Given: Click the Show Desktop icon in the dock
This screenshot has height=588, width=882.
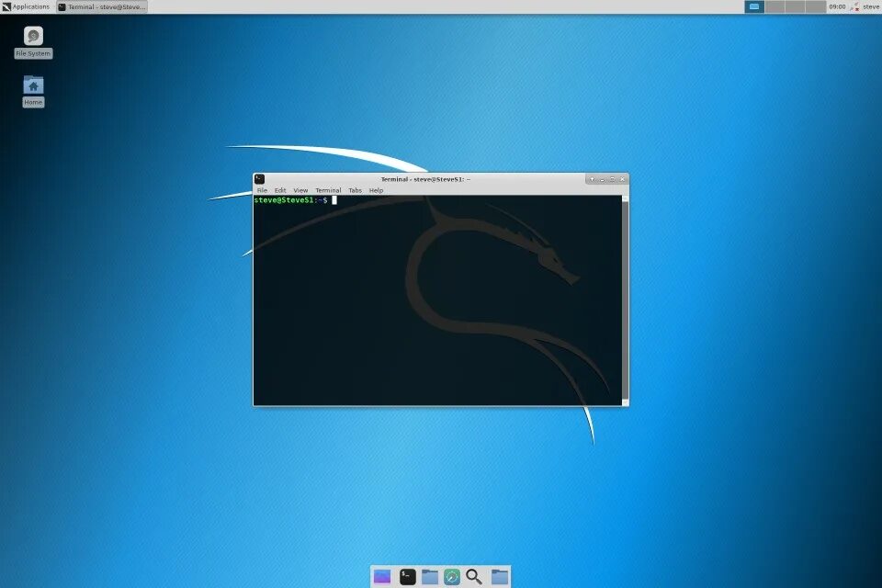Looking at the screenshot, I should (x=382, y=577).
